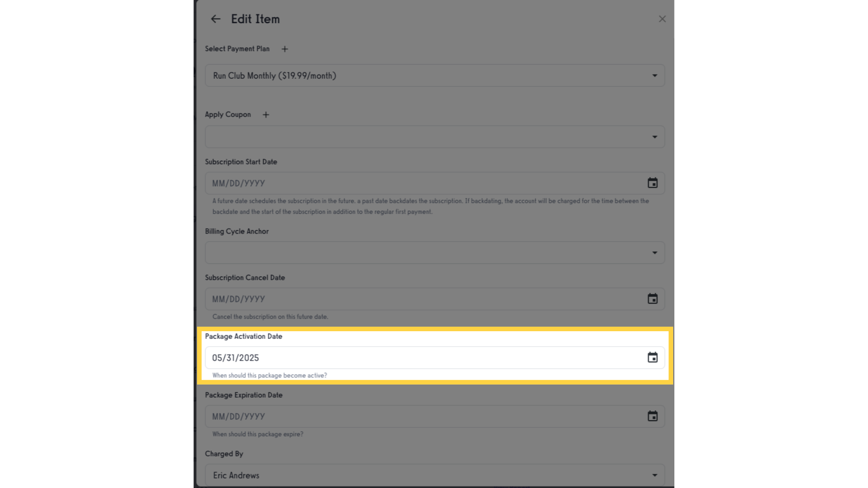The width and height of the screenshot is (868, 488).
Task: Click the Subscription Start Date input field
Action: [x=425, y=183]
